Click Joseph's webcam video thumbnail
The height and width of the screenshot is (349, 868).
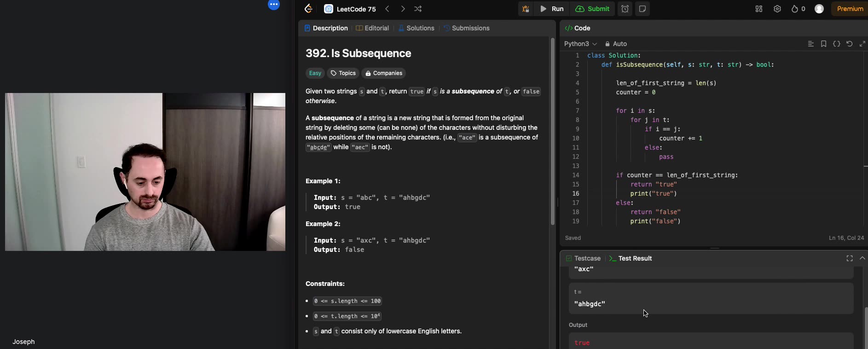point(145,172)
